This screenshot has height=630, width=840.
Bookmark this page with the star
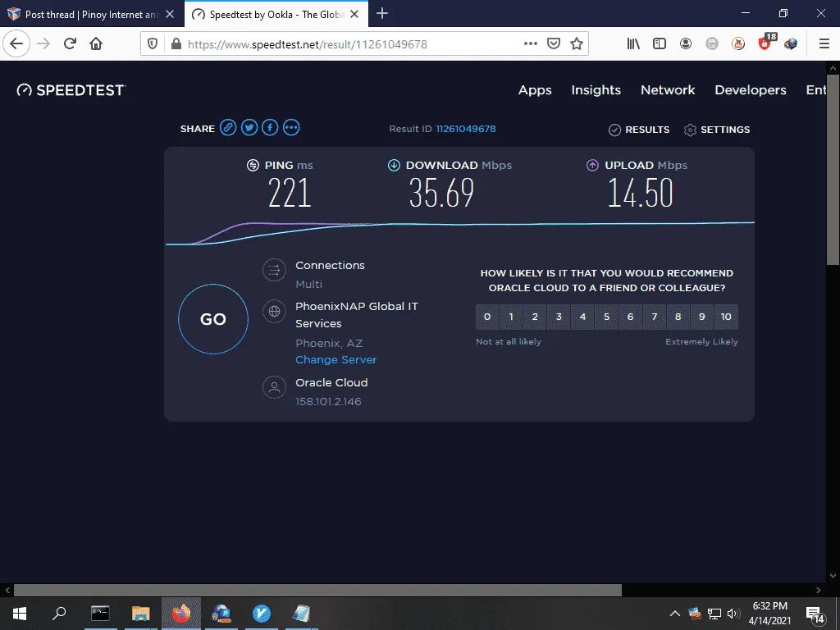(577, 44)
